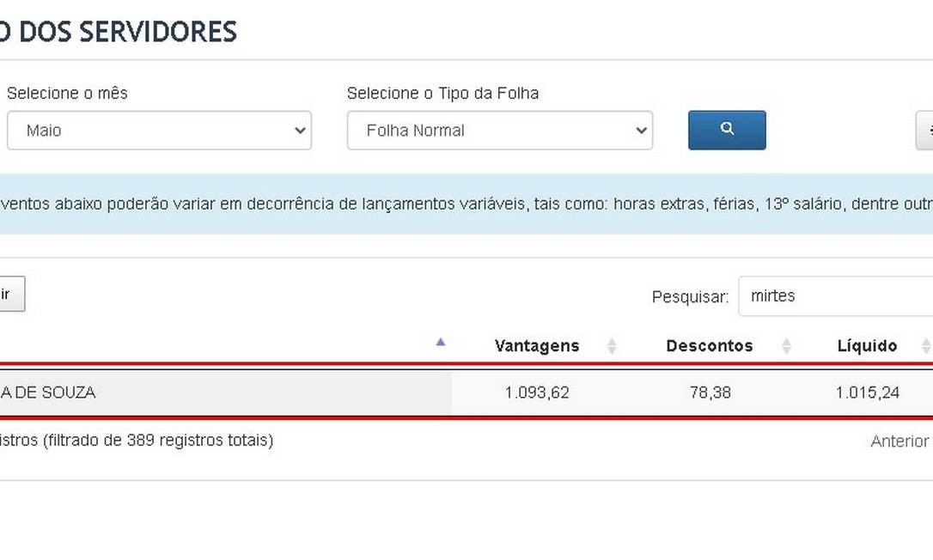The width and height of the screenshot is (933, 560).
Task: Sort the table by Descontos column header
Action: click(x=709, y=346)
